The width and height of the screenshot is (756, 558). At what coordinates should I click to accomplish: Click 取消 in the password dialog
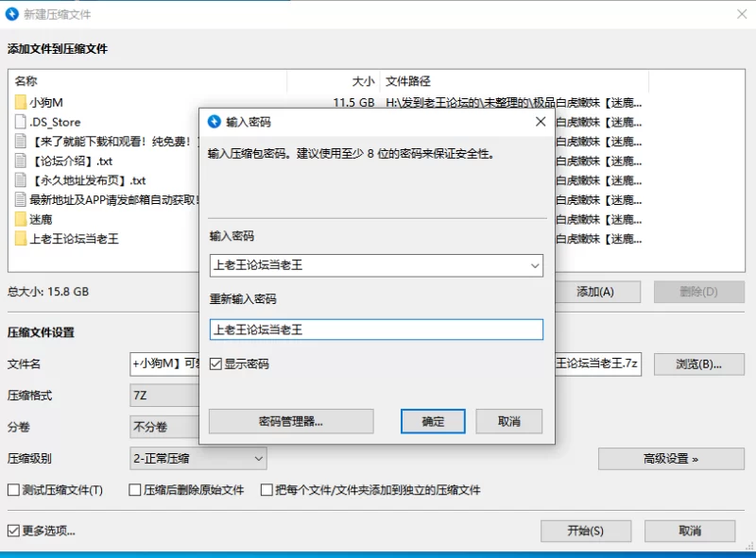(509, 422)
